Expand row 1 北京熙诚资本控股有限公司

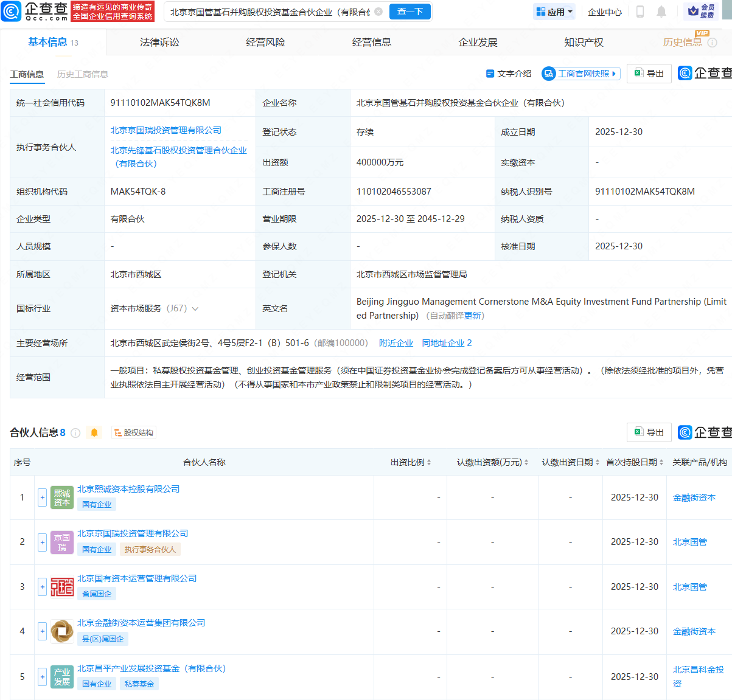click(42, 497)
